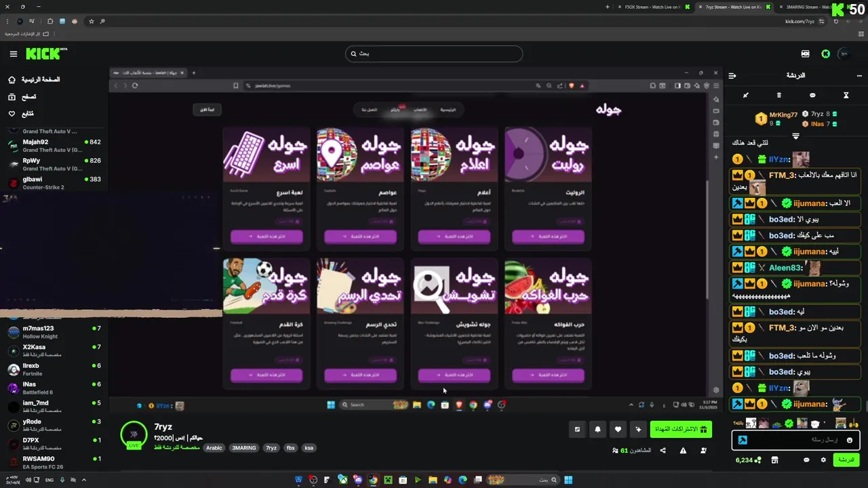Click the trash clear-chat icon
The image size is (868, 488).
click(x=778, y=96)
